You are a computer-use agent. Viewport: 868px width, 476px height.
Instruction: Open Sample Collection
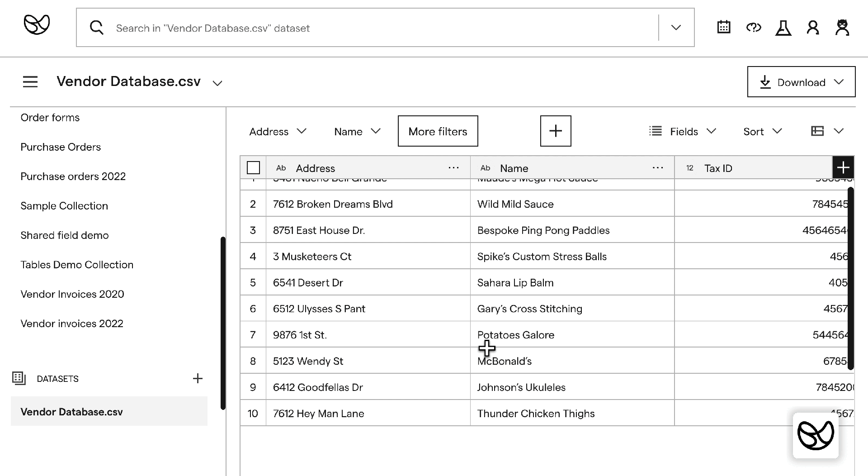point(64,206)
